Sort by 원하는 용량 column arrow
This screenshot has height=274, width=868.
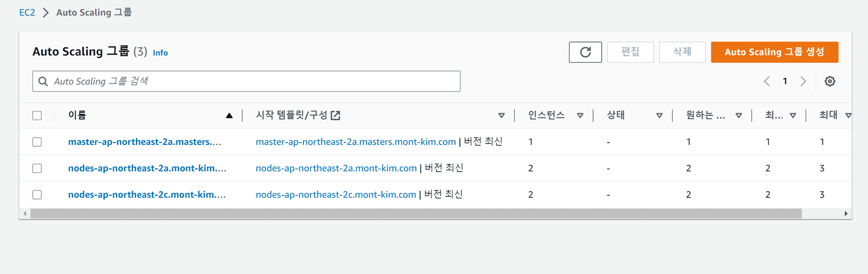click(x=739, y=116)
